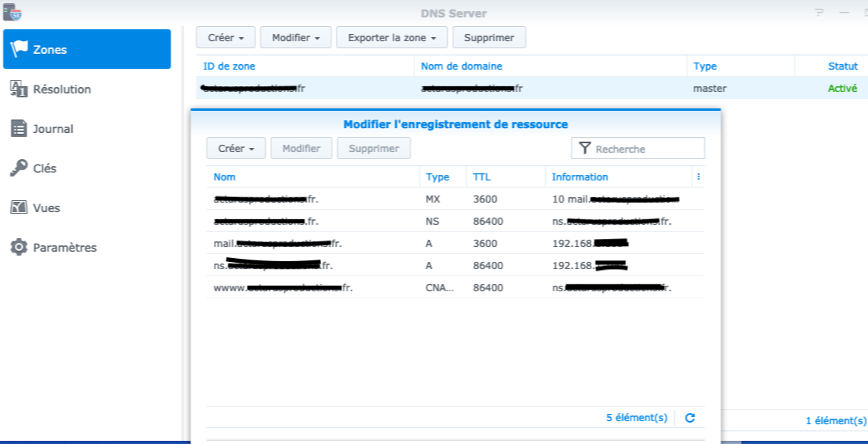Refresh the resource record list
This screenshot has height=444, width=868.
click(x=690, y=418)
